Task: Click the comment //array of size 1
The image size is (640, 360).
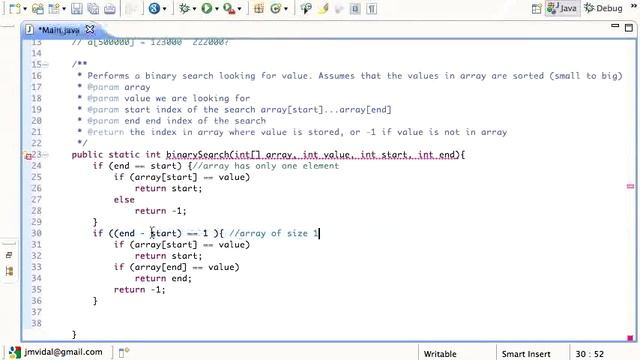Action: point(273,233)
